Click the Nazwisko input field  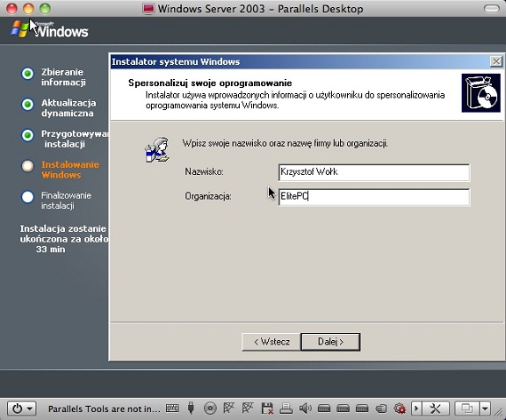374,172
